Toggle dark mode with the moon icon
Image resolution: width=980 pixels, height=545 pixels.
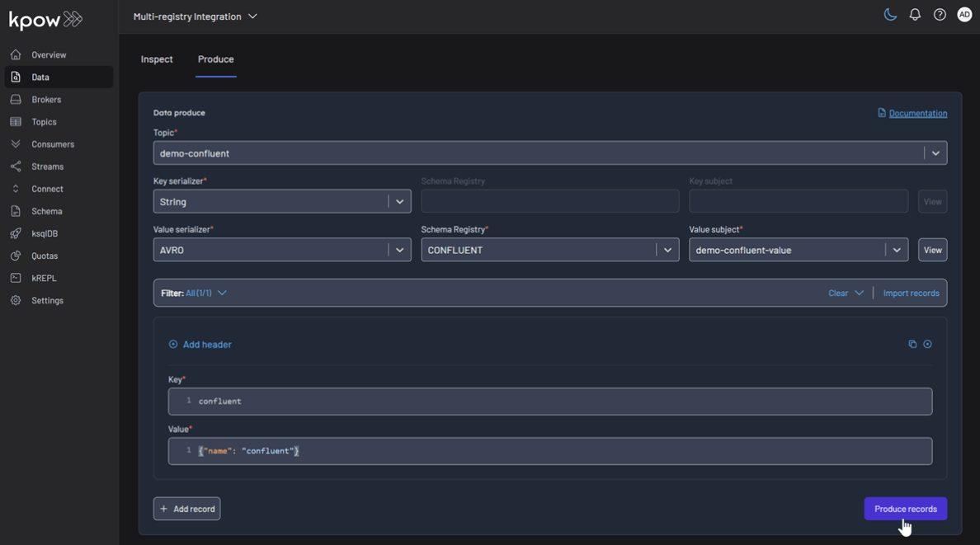(x=890, y=14)
